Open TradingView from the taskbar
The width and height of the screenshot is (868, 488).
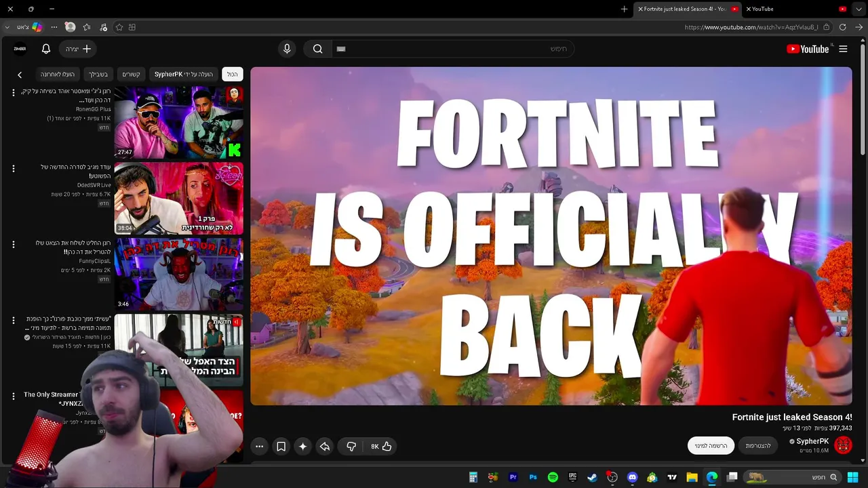(672, 477)
